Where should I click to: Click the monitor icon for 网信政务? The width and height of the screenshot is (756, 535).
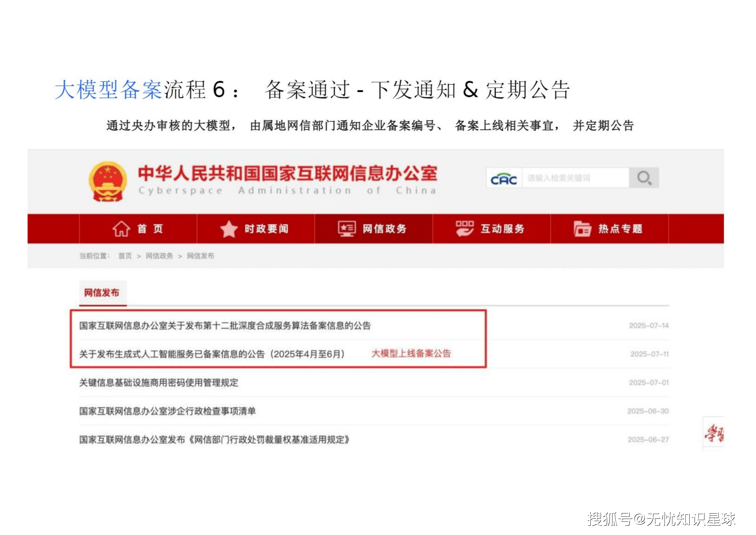347,229
